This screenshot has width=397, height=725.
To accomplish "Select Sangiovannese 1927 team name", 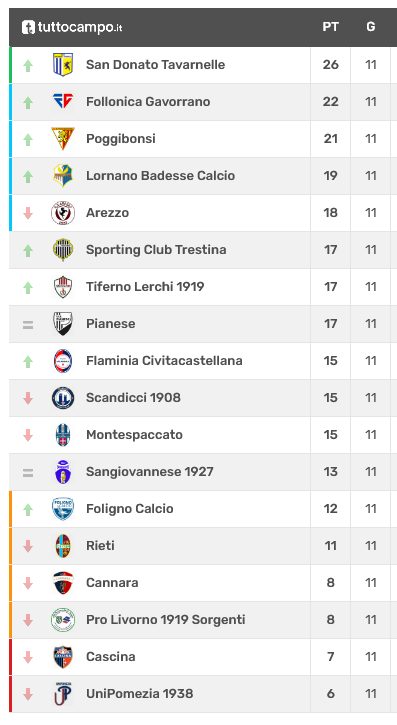I will pos(150,472).
